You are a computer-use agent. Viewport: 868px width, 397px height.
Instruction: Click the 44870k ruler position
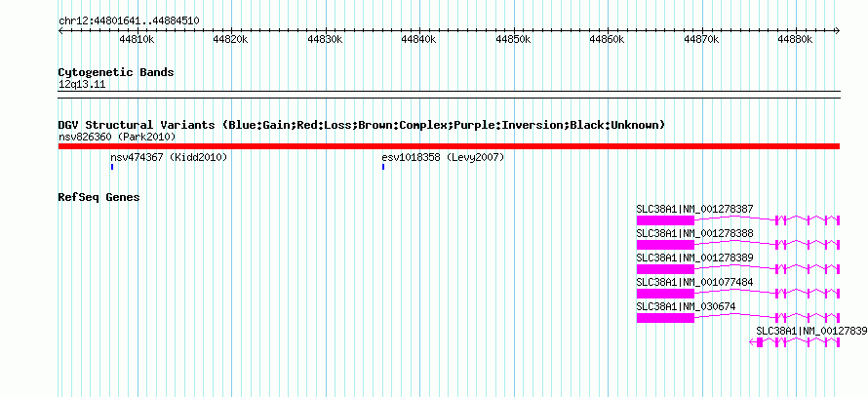[701, 39]
